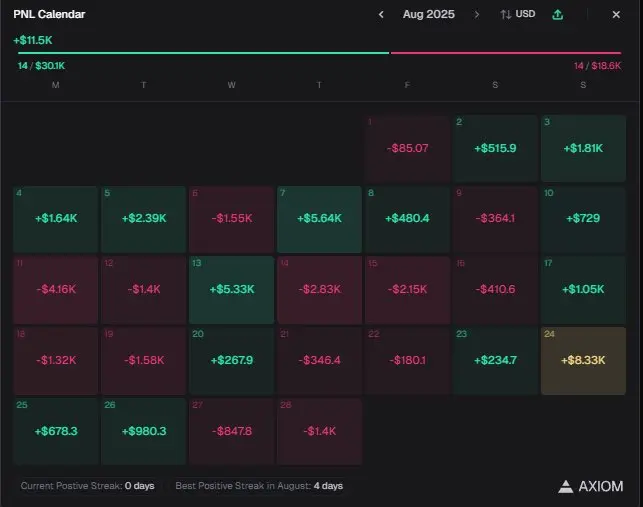The height and width of the screenshot is (507, 643).
Task: Click the red loss progress bar
Action: tap(506, 53)
